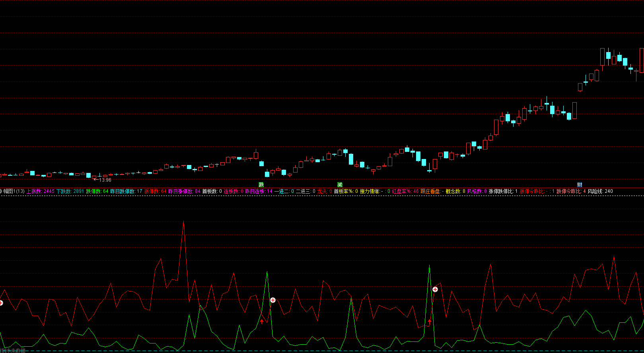Click the large red candlestick at the far-right edge

coord(642,60)
